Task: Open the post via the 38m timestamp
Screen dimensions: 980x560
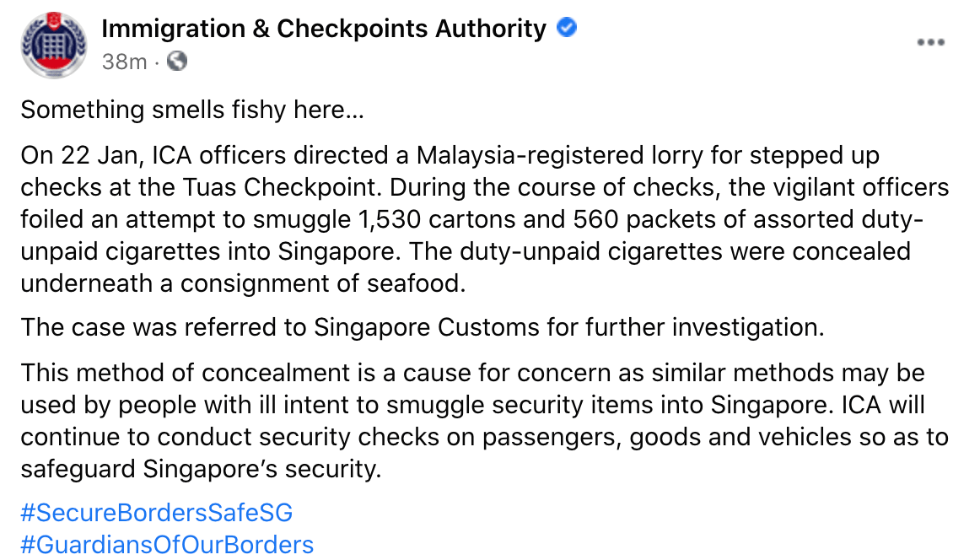Action: (124, 62)
